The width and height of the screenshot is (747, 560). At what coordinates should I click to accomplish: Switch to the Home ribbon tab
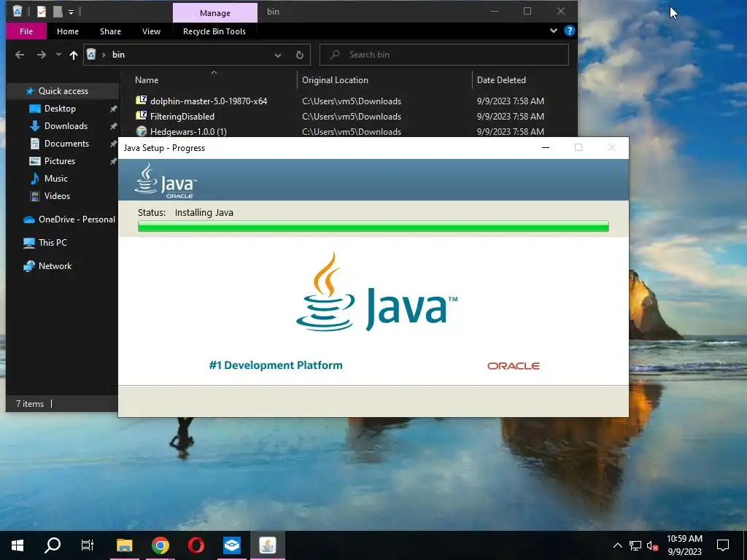[68, 31]
